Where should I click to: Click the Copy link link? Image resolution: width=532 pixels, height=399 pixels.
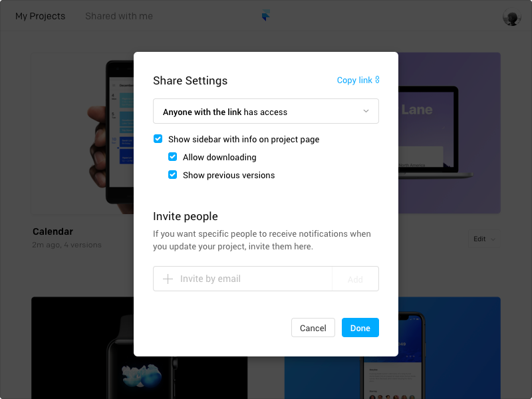point(358,80)
